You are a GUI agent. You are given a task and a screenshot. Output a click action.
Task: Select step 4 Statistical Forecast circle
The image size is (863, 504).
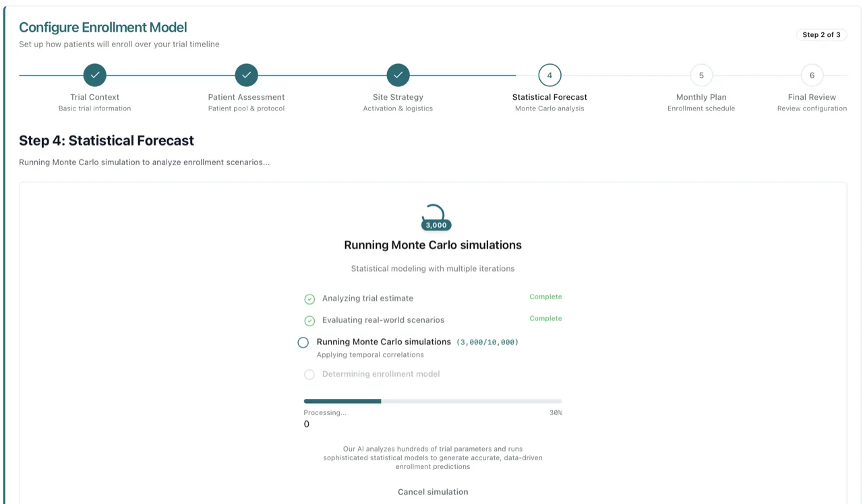[549, 75]
